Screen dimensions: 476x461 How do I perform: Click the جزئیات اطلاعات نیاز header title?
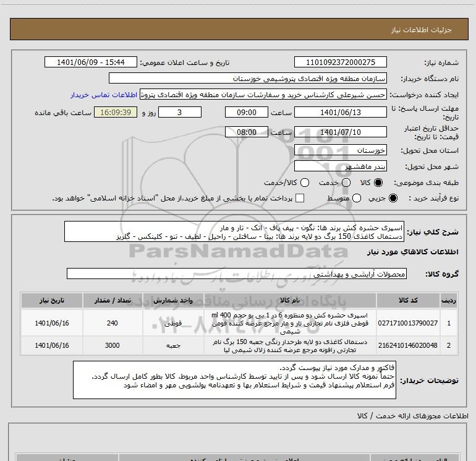(421, 30)
